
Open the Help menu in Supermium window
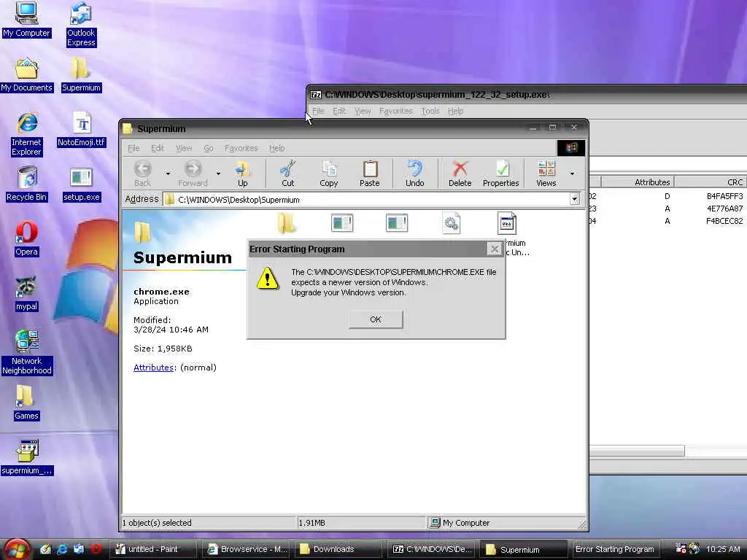point(276,148)
